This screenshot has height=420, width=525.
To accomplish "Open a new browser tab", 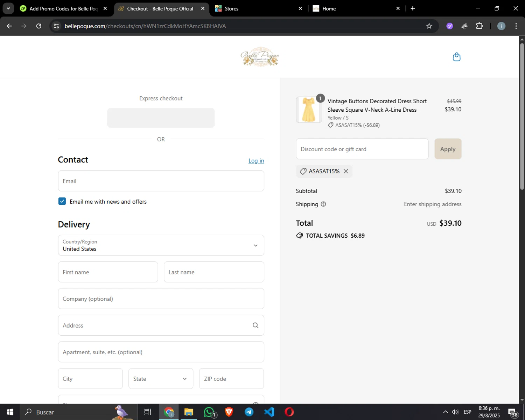I will [x=413, y=8].
